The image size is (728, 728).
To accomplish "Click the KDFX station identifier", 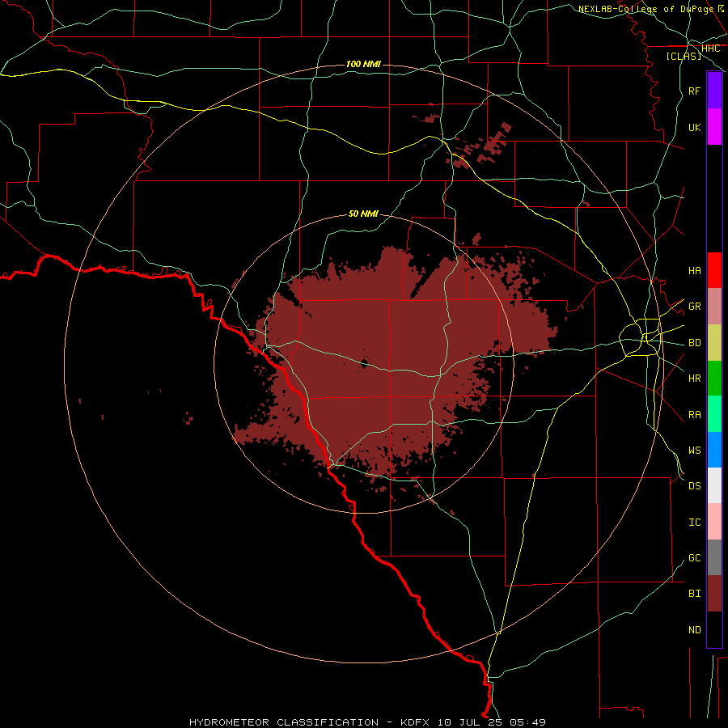I will click(415, 722).
